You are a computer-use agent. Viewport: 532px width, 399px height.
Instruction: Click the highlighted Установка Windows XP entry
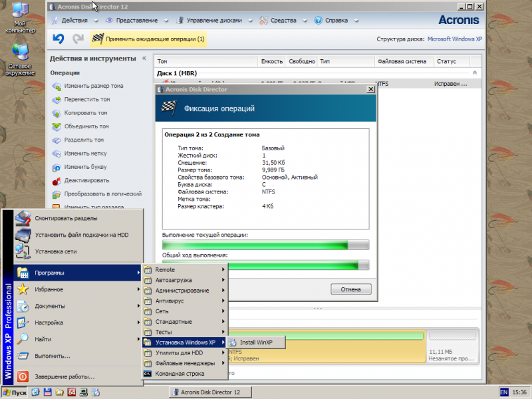click(185, 342)
